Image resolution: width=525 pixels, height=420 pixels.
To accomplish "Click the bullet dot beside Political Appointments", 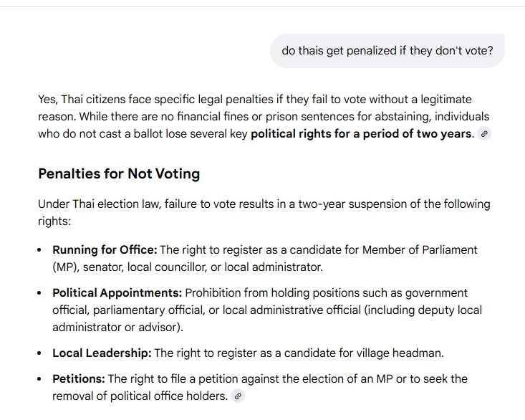I will (x=39, y=294).
